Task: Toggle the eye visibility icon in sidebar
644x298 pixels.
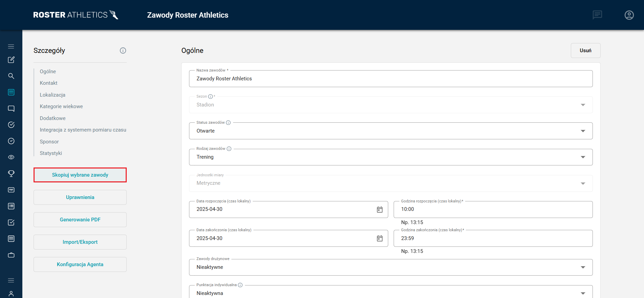Action: [11, 157]
